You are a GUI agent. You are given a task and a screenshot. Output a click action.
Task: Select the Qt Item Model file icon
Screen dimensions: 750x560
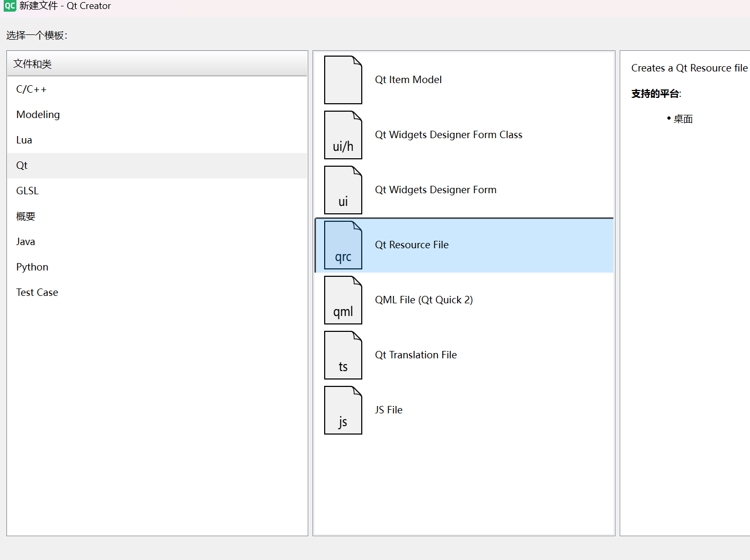tap(343, 80)
